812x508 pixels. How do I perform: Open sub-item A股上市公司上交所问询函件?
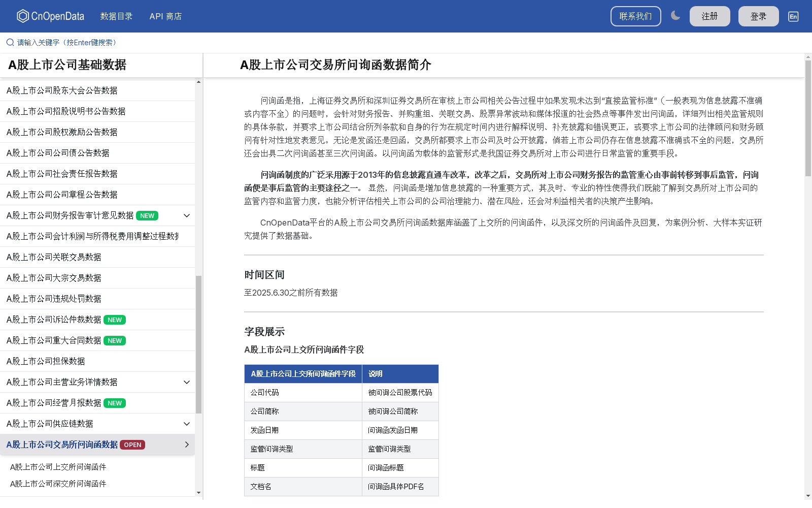pyautogui.click(x=58, y=467)
